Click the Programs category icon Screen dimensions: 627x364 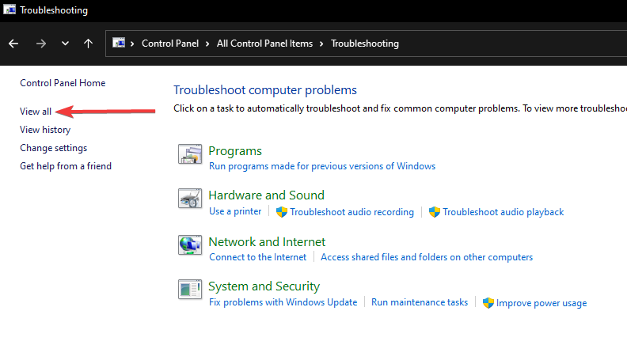pyautogui.click(x=190, y=154)
